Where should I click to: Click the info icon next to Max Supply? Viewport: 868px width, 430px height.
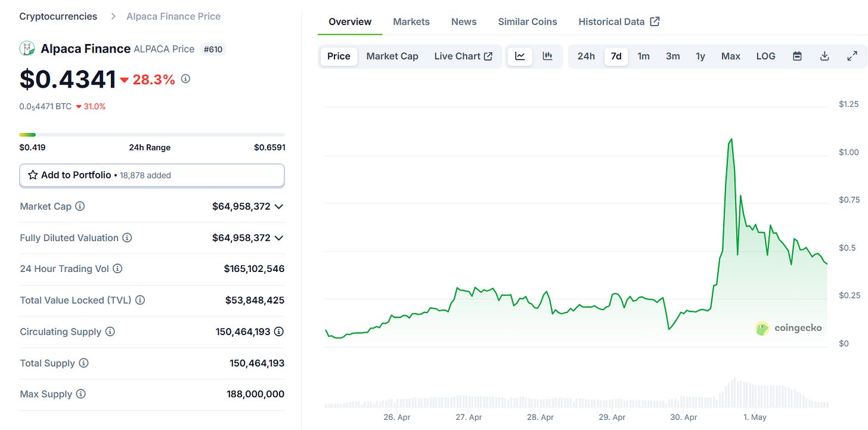[80, 394]
